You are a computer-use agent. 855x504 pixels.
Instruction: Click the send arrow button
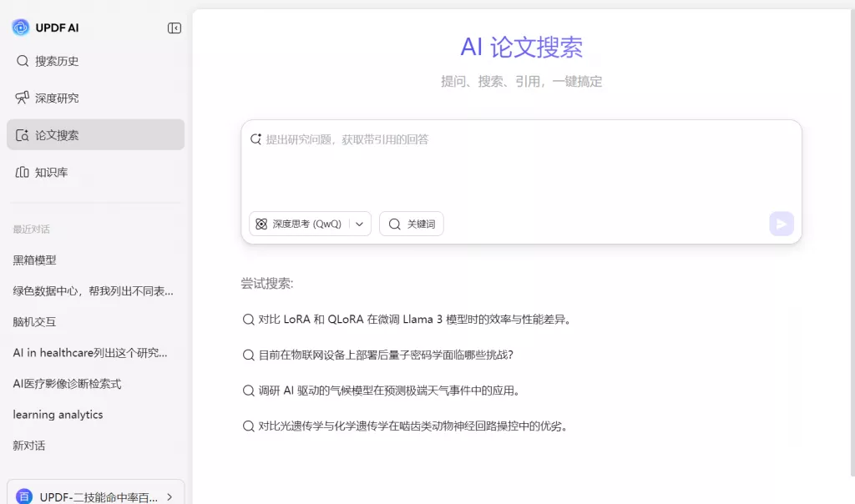[781, 224]
